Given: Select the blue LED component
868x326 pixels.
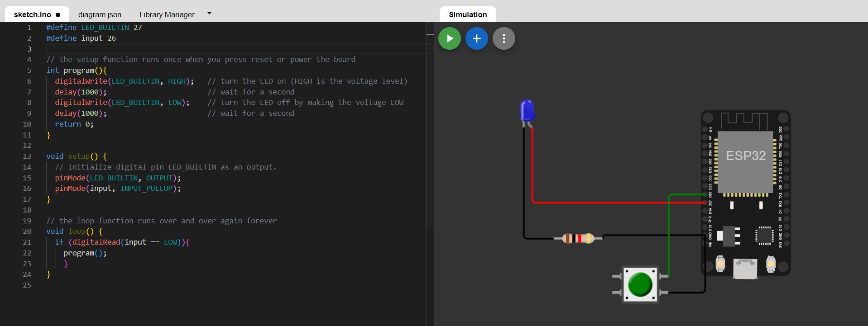Looking at the screenshot, I should point(527,110).
